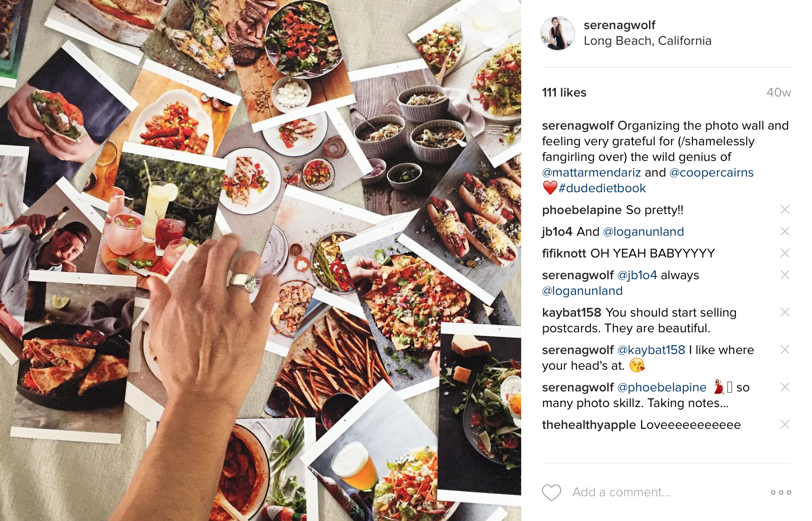Open the @loganunland mention in jb1o4's comment
Image resolution: width=812 pixels, height=521 pixels.
point(643,232)
